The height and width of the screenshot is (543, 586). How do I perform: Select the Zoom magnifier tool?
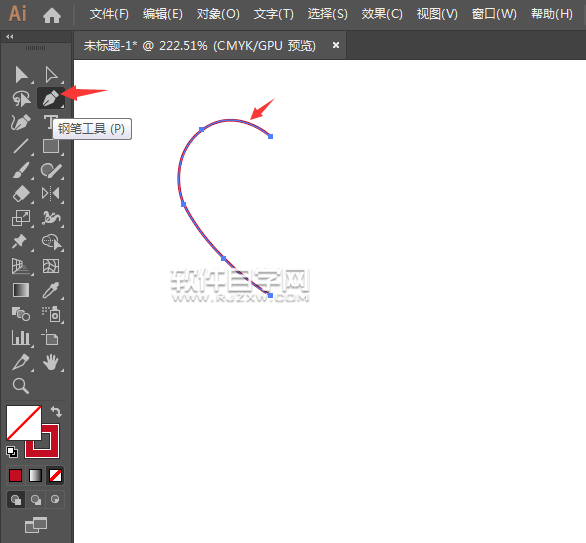click(x=21, y=386)
